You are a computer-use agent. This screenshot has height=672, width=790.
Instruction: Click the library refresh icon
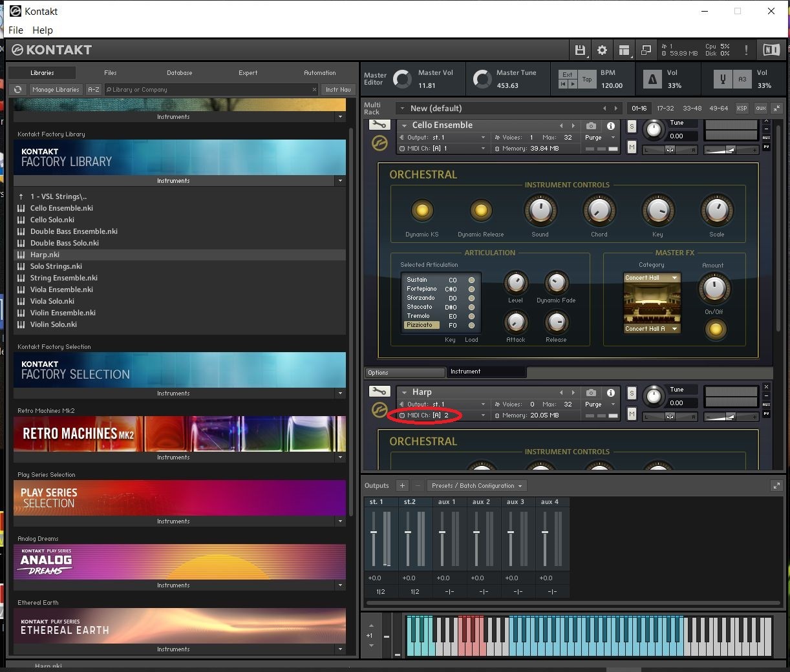pos(18,90)
